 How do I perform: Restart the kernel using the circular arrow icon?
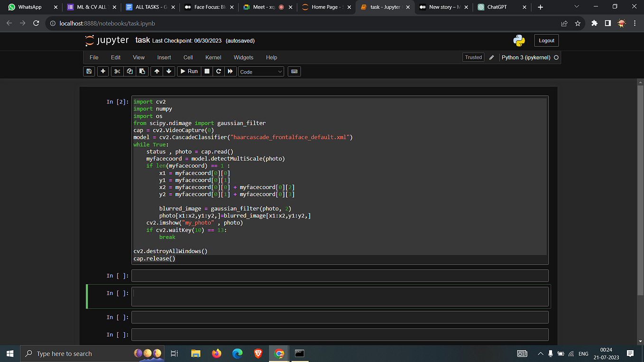tap(218, 71)
